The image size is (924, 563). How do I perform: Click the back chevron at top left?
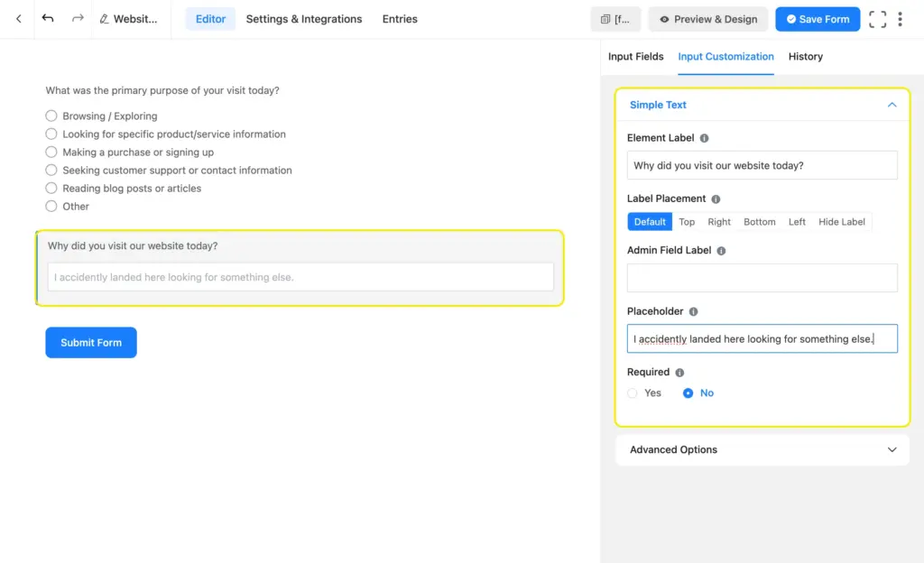[17, 18]
